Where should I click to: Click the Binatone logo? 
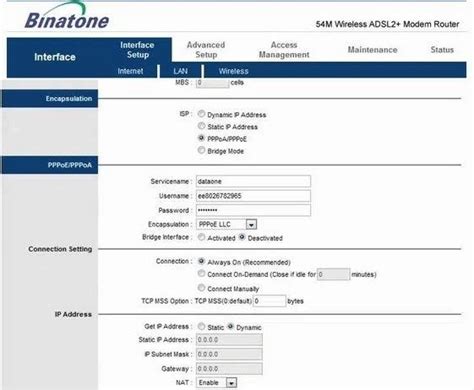click(67, 17)
